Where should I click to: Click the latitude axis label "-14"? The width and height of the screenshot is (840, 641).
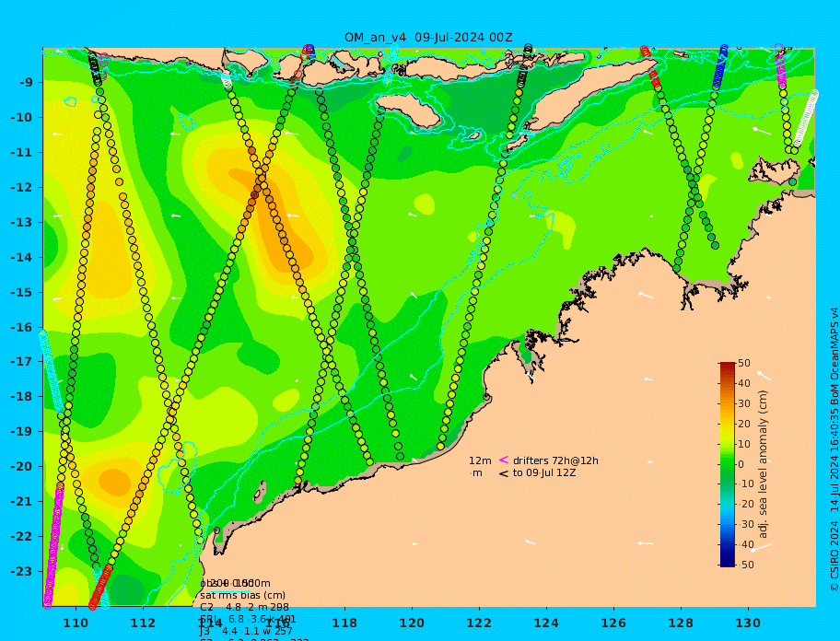tap(21, 258)
